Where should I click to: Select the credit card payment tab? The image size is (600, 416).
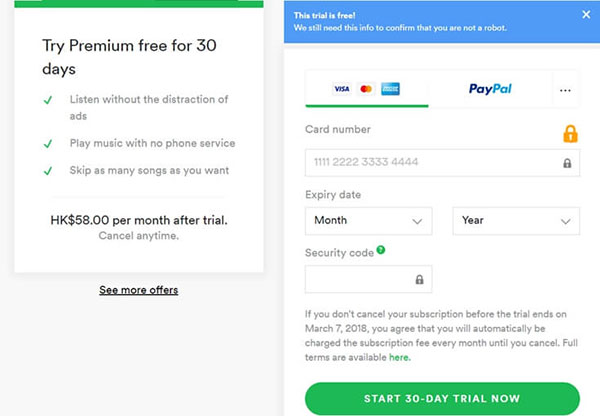coord(367,89)
